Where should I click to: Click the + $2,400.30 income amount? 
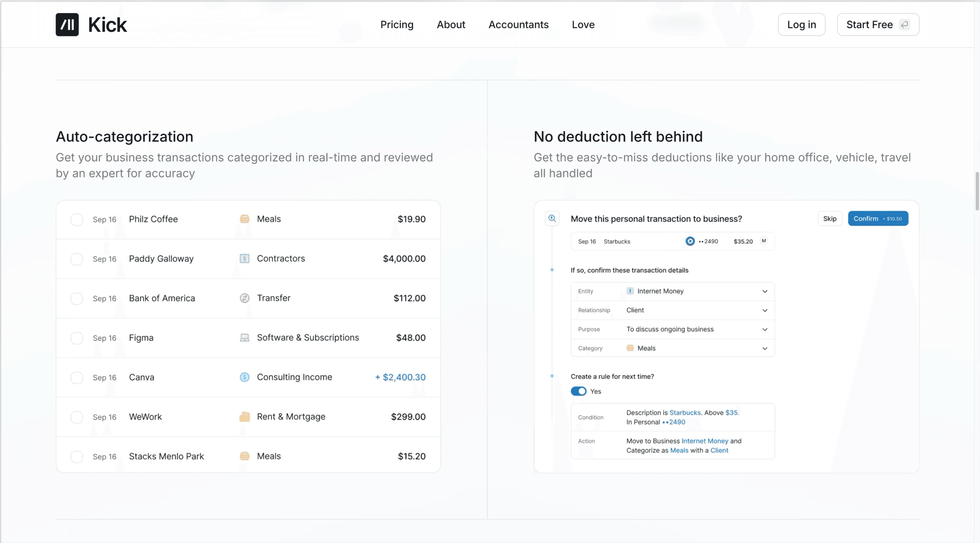(400, 377)
